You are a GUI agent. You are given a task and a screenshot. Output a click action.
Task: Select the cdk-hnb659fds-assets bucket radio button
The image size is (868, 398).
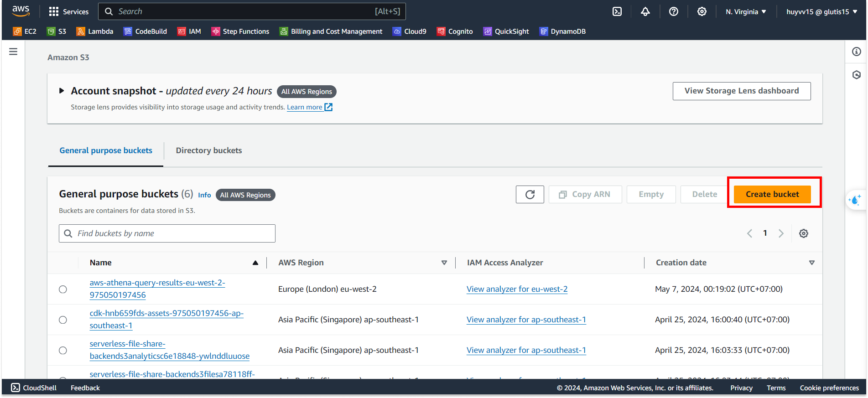pos(63,320)
